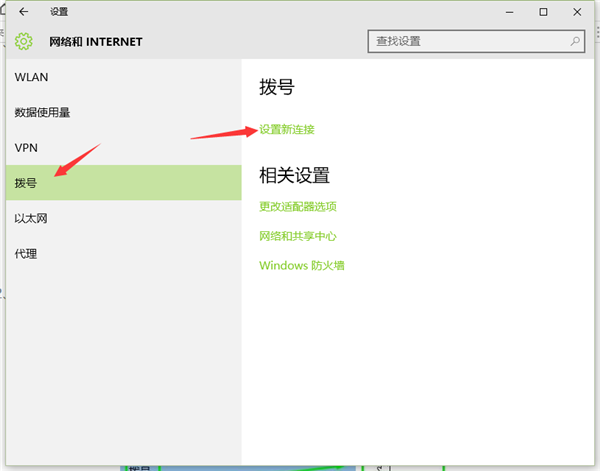
Task: Open the 代理 settings page
Action: pos(26,254)
